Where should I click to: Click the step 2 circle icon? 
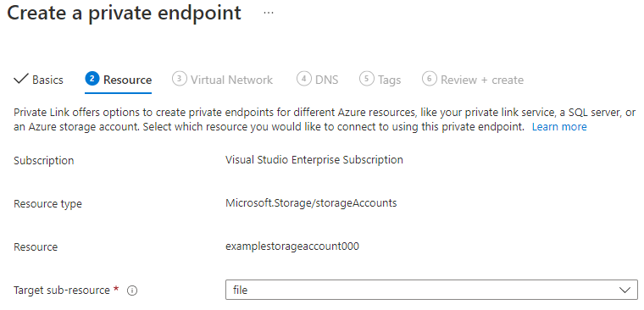click(92, 79)
